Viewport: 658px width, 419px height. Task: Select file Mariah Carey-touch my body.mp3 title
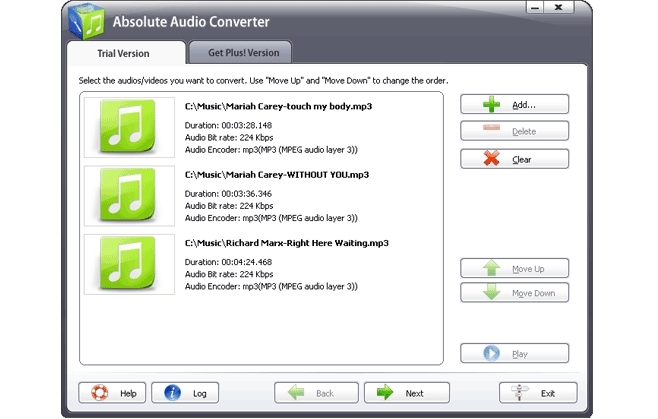(278, 107)
